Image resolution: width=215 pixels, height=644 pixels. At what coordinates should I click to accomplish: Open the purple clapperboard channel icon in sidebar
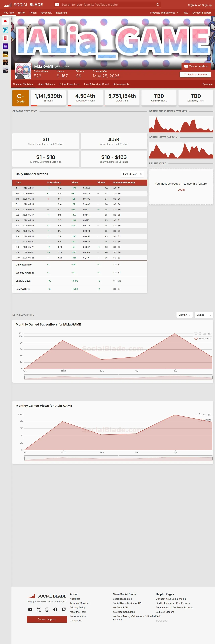pyautogui.click(x=5, y=46)
